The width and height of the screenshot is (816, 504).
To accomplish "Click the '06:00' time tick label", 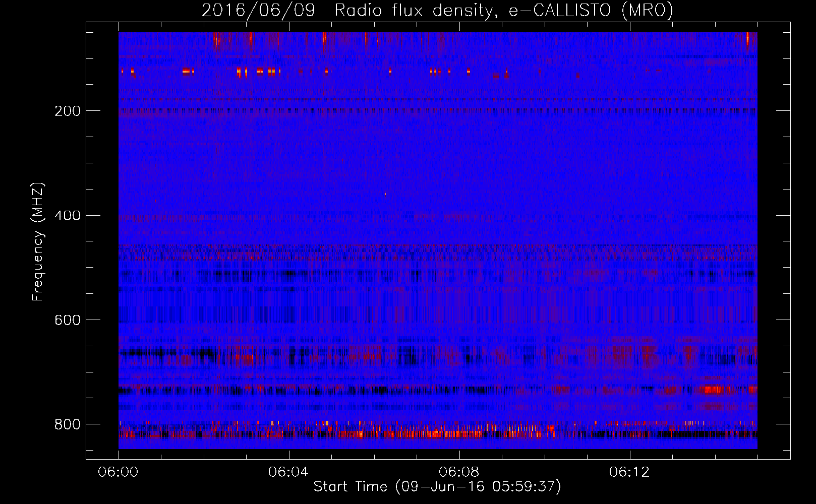I will [x=118, y=472].
